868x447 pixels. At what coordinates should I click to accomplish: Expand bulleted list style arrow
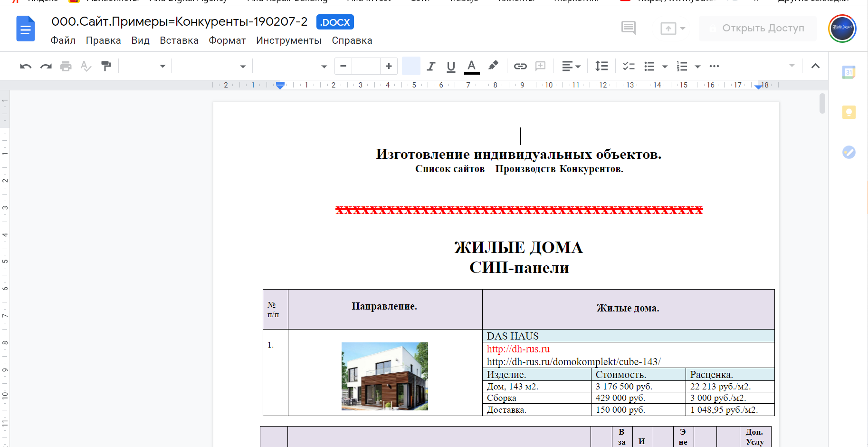pyautogui.click(x=665, y=67)
